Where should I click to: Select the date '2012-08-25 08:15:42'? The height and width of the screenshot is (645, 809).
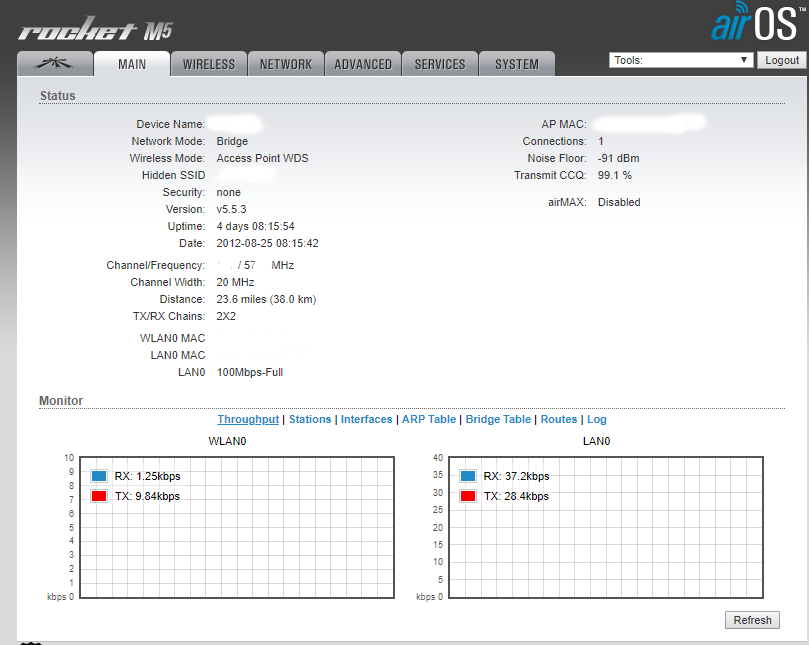coord(267,243)
